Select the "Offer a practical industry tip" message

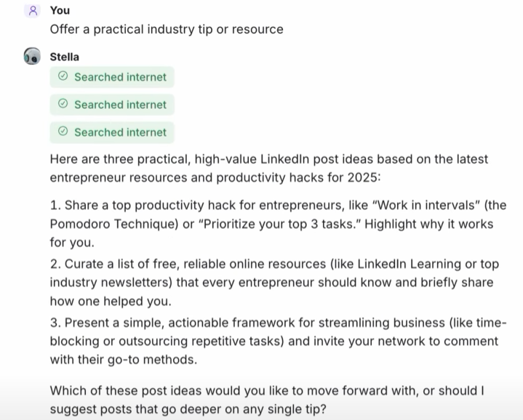[167, 29]
